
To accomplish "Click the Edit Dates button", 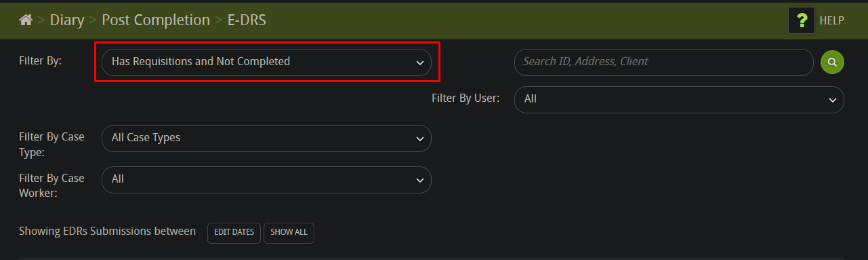I will [x=234, y=232].
